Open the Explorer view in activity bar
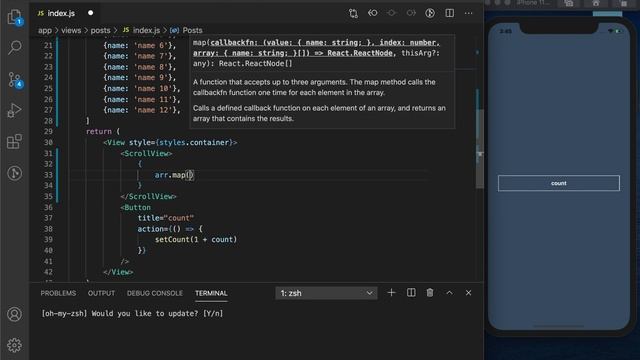This screenshot has height=360, width=640. click(15, 17)
